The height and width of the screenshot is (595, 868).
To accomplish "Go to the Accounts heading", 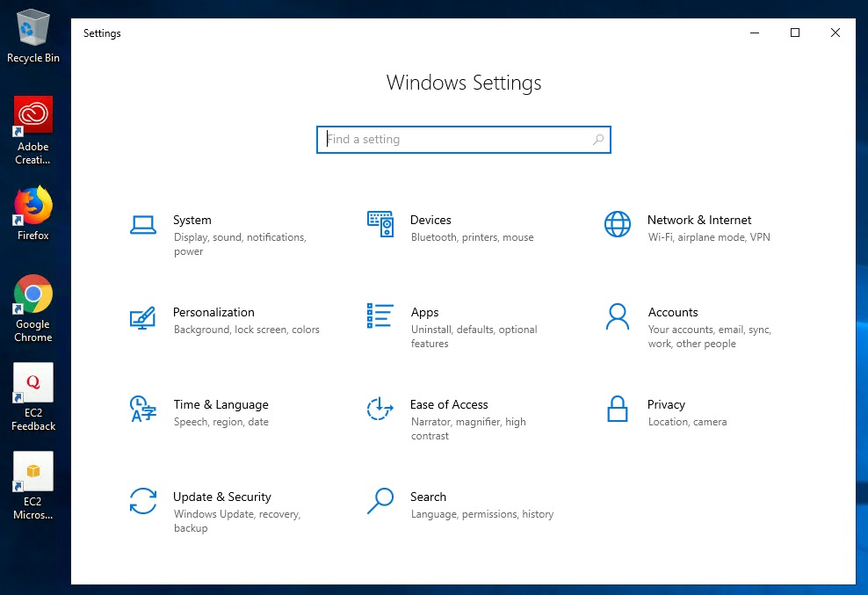I will [673, 313].
